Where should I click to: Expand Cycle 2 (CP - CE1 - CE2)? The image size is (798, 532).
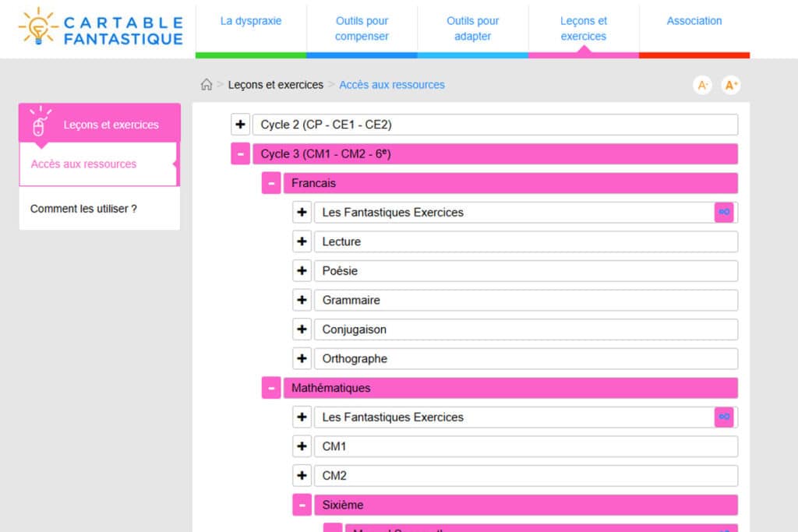tap(240, 125)
